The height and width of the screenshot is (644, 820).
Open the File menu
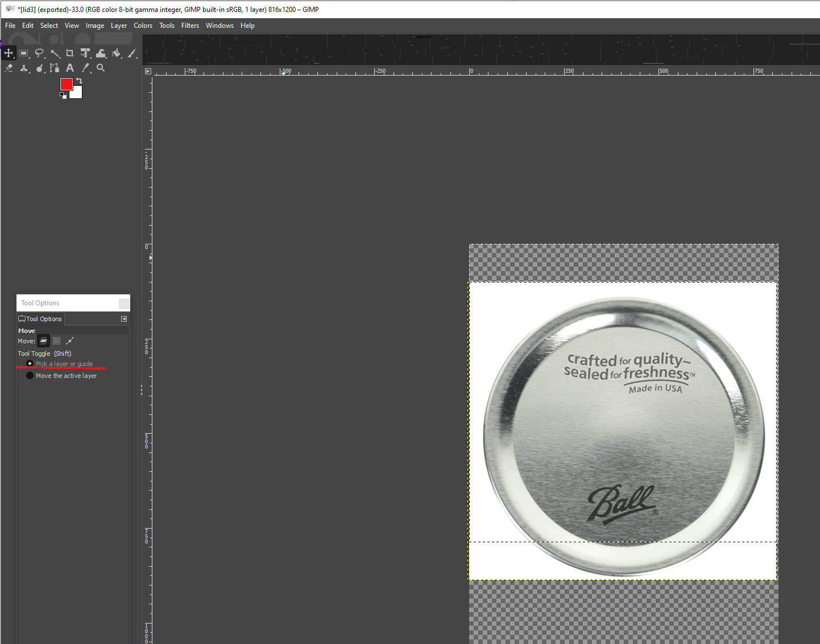[10, 26]
